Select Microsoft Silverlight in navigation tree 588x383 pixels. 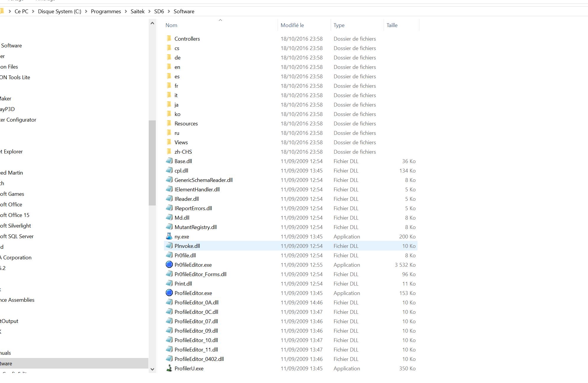click(16, 226)
